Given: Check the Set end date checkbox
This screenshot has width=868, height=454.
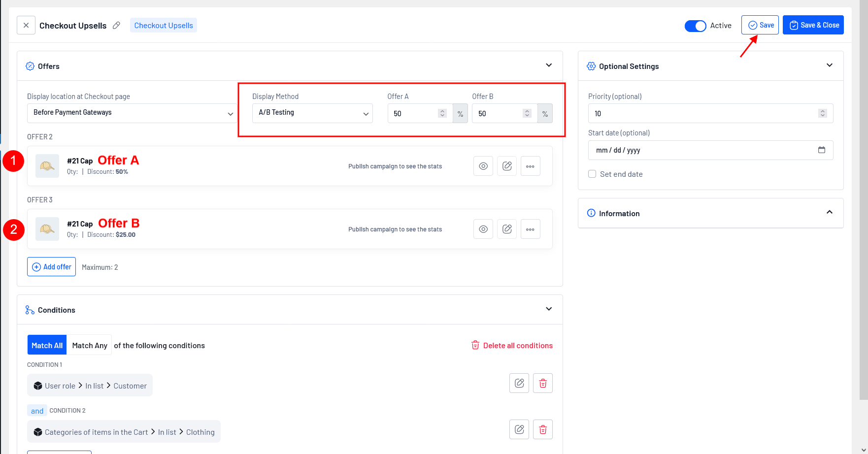Looking at the screenshot, I should (x=592, y=174).
